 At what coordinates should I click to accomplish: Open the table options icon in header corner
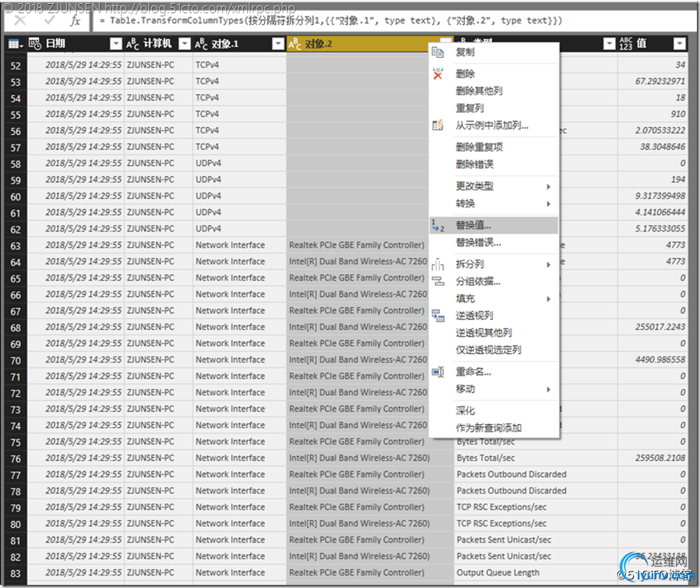tap(16, 44)
